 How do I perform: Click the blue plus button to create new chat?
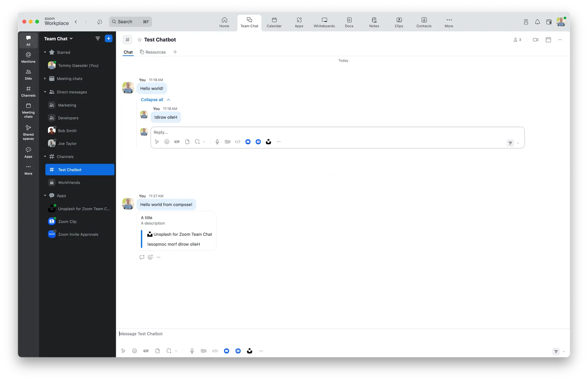108,38
